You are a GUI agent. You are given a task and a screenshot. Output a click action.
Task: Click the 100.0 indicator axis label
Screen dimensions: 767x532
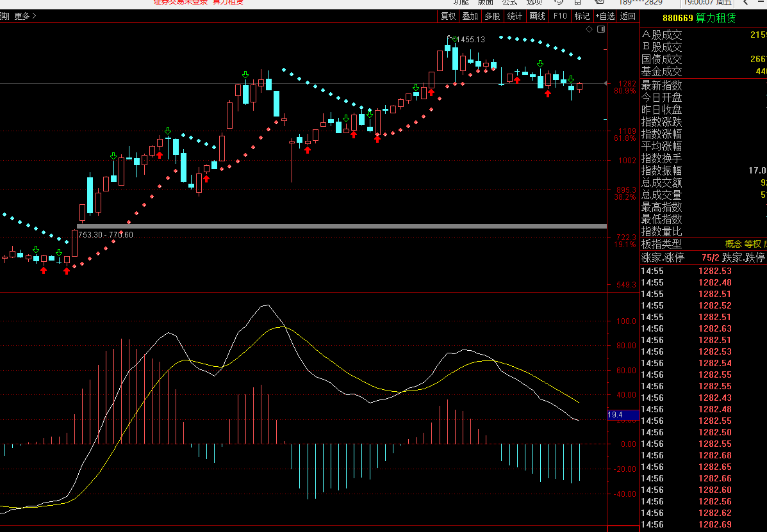coord(626,321)
